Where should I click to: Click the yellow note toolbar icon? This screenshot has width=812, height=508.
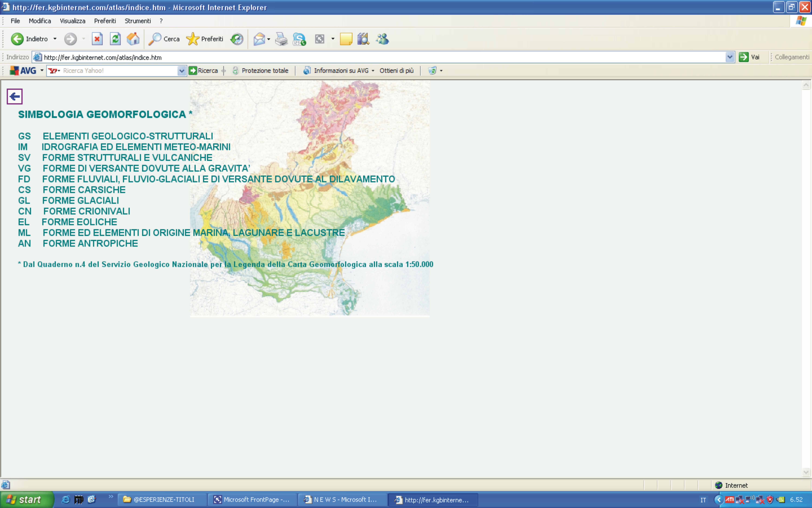tap(346, 39)
